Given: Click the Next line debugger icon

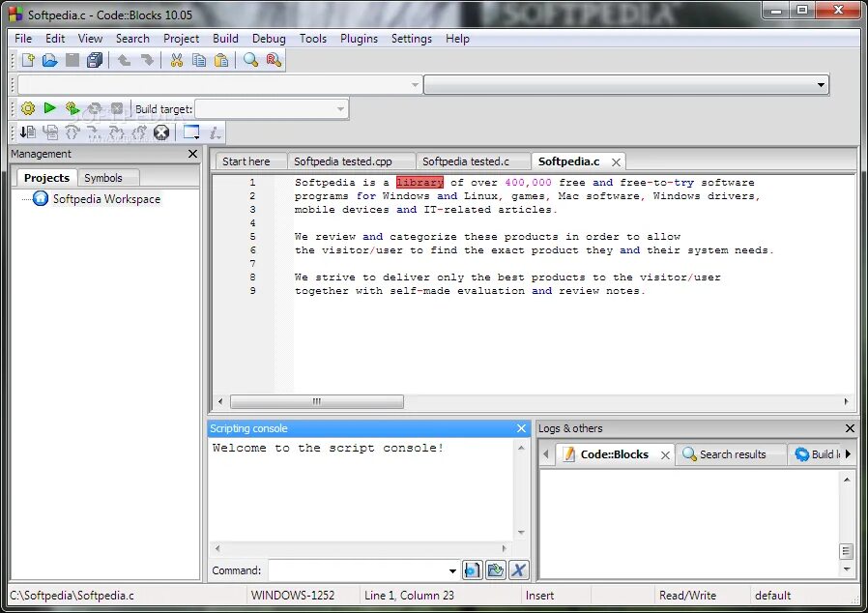Looking at the screenshot, I should [x=72, y=132].
